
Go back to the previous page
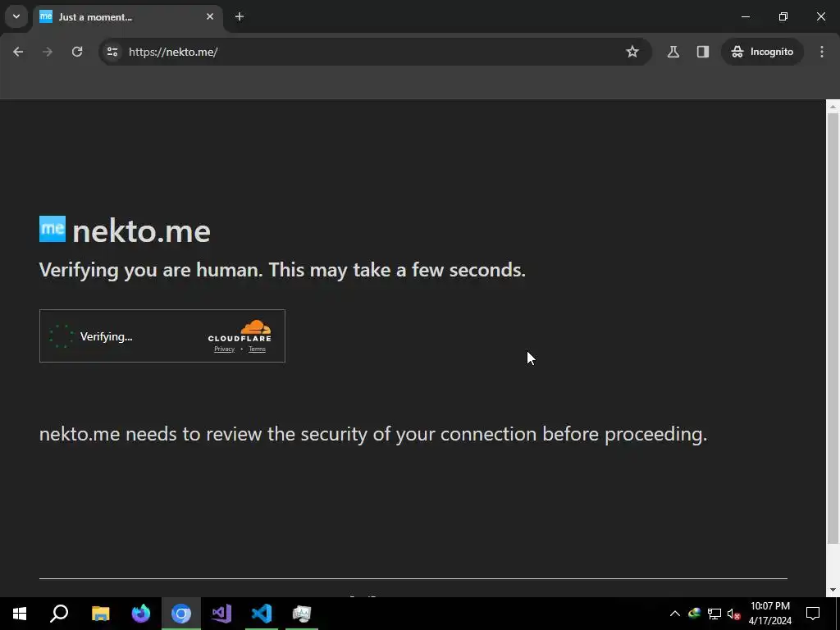pyautogui.click(x=18, y=52)
